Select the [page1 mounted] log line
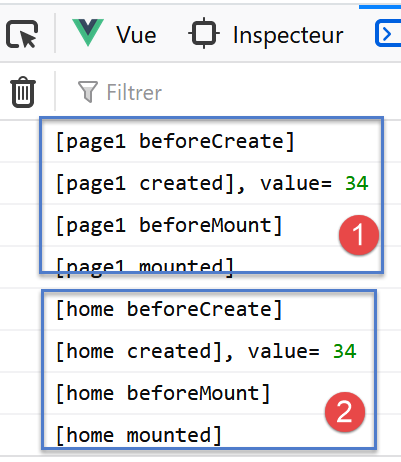 click(x=145, y=267)
